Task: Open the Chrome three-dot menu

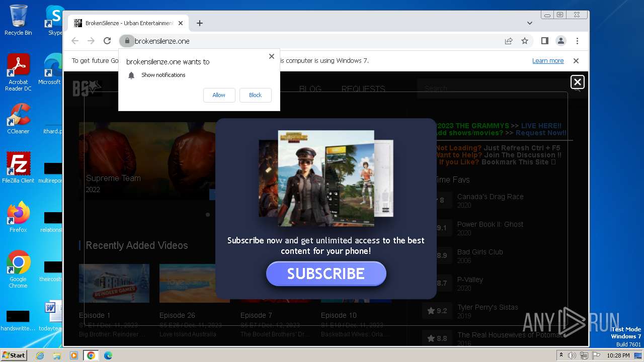Action: pyautogui.click(x=577, y=41)
